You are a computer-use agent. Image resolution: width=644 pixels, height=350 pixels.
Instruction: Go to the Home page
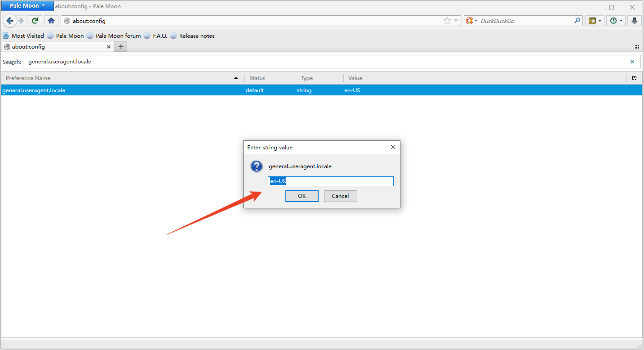51,21
